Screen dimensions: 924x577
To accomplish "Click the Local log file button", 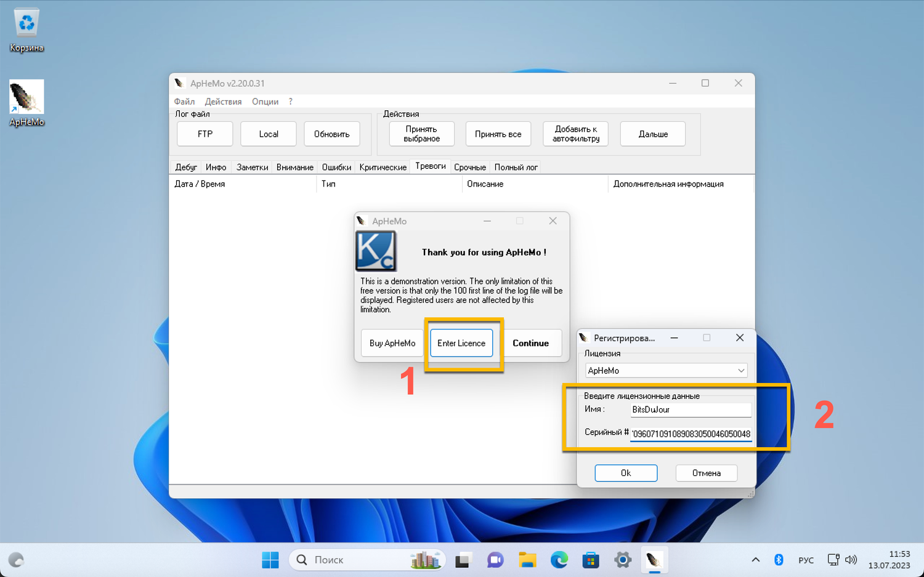I will (269, 134).
